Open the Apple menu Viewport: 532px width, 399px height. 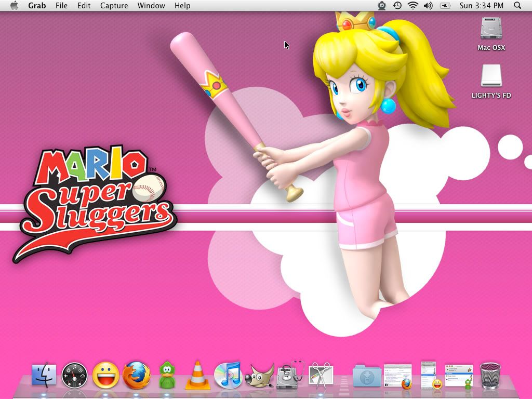coord(14,5)
